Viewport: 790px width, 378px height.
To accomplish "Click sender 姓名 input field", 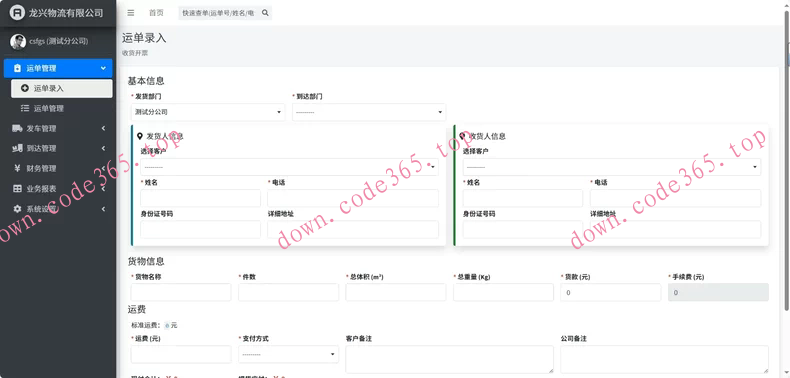I will (x=201, y=198).
